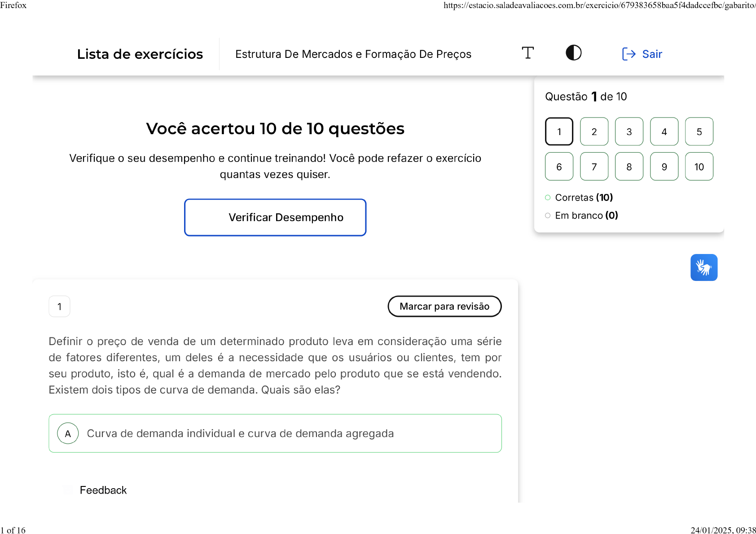Image resolution: width=756 pixels, height=534 pixels.
Task: Click the current question 1 box
Action: (559, 131)
